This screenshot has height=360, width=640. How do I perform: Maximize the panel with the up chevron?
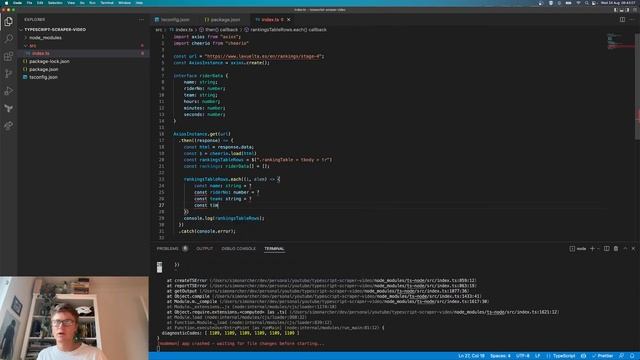point(625,249)
